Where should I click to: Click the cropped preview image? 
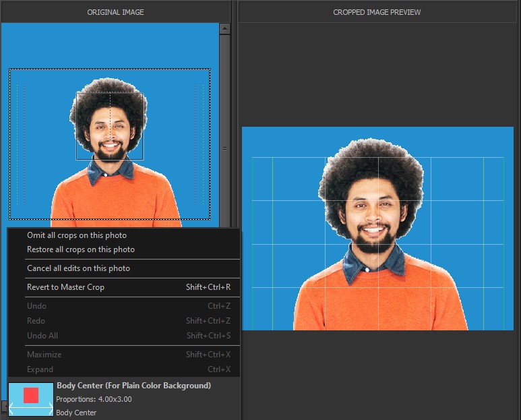pos(377,229)
